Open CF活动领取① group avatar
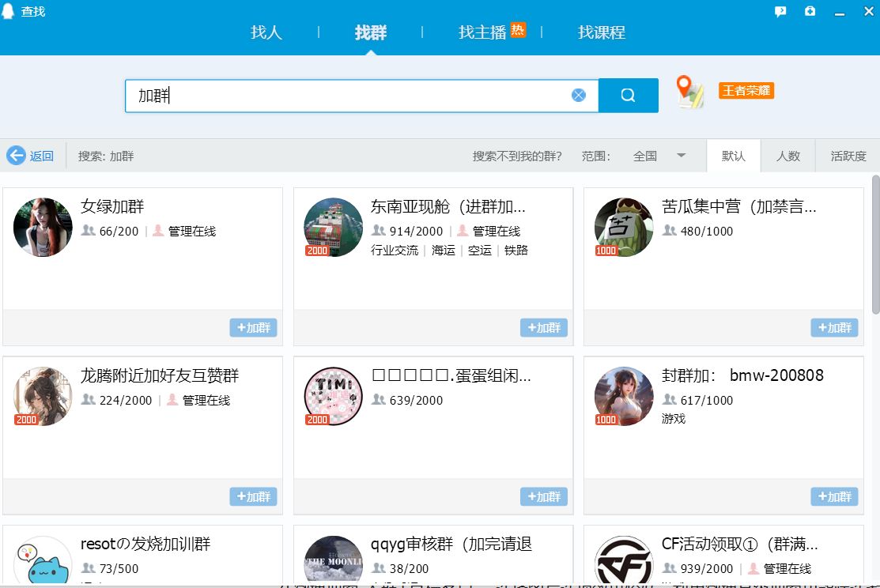The height and width of the screenshot is (588, 880). pos(624,560)
